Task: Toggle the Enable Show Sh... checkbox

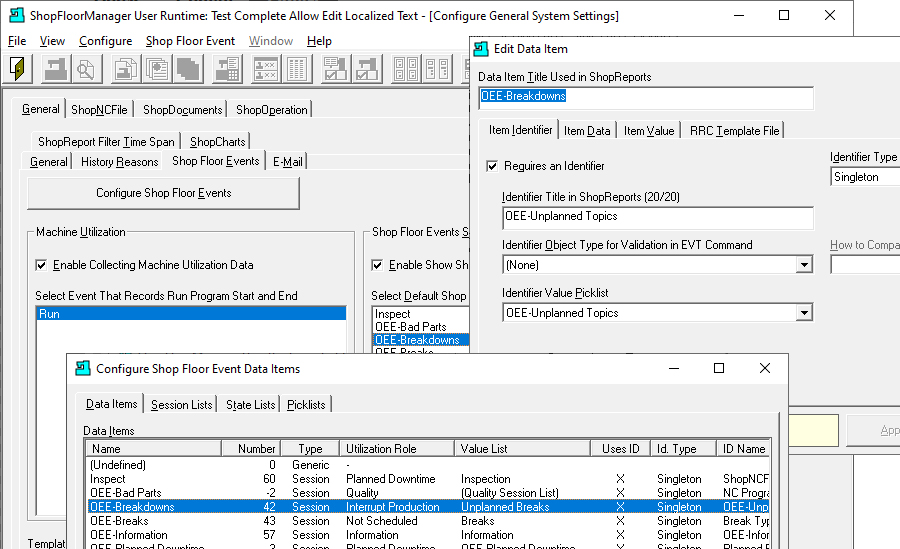Action: (377, 265)
